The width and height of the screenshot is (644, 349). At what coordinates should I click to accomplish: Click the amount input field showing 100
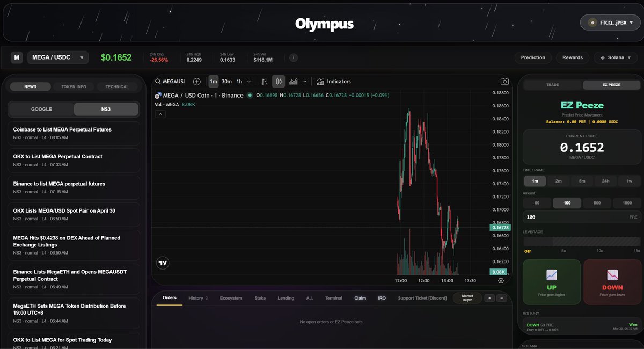coord(582,217)
